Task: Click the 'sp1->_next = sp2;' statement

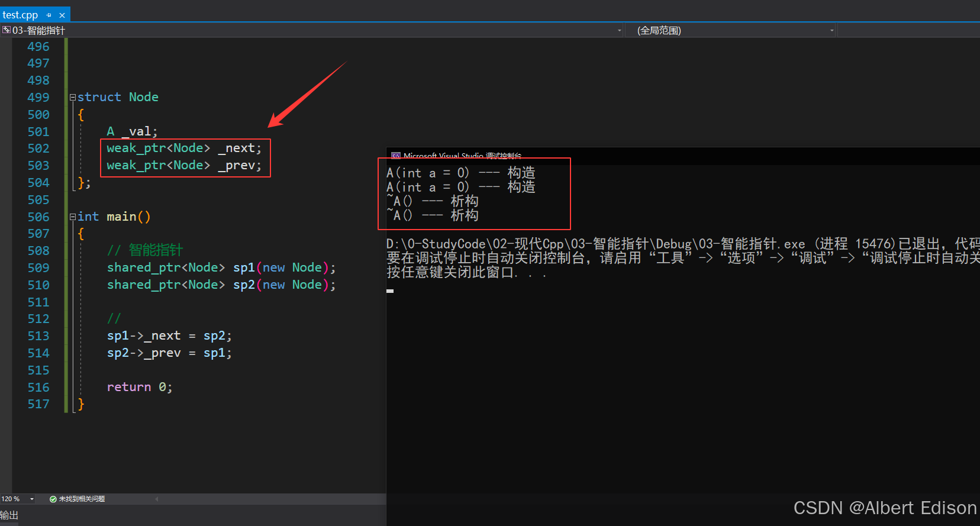Action: point(169,336)
